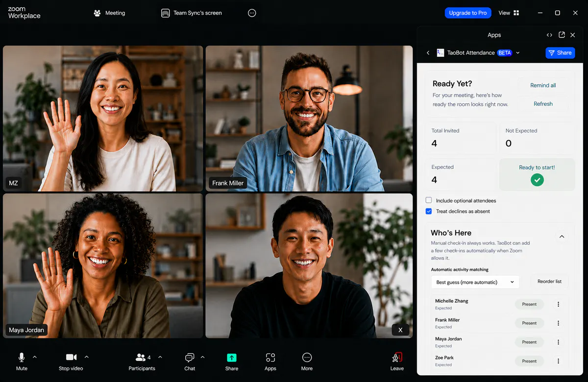Select Frank Miller's video tile
Viewport: 588px width, 382px height.
tap(309, 119)
